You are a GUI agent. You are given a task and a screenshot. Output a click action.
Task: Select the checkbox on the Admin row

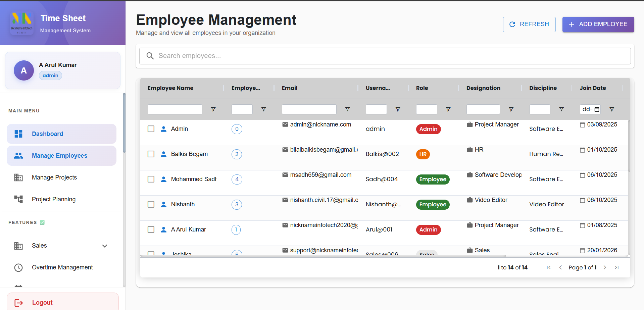tap(151, 128)
